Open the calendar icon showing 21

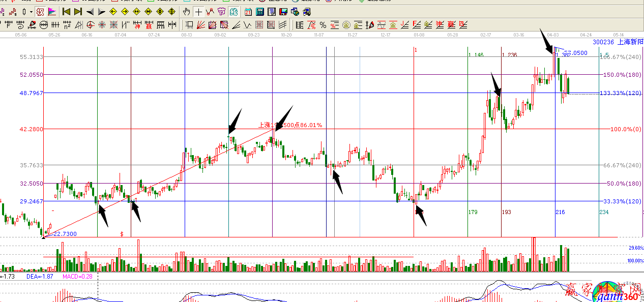tap(248, 12)
